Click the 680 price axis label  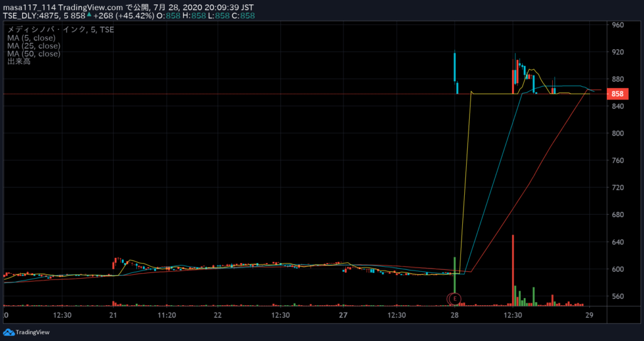618,215
